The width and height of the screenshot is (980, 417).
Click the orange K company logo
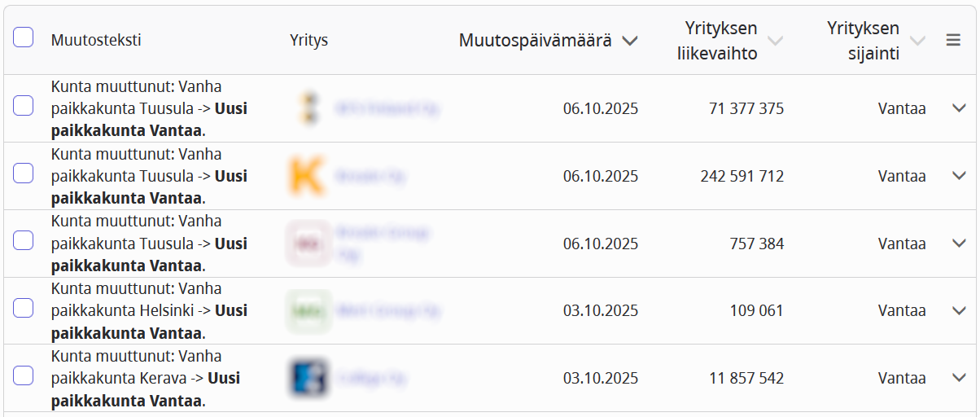[x=308, y=176]
